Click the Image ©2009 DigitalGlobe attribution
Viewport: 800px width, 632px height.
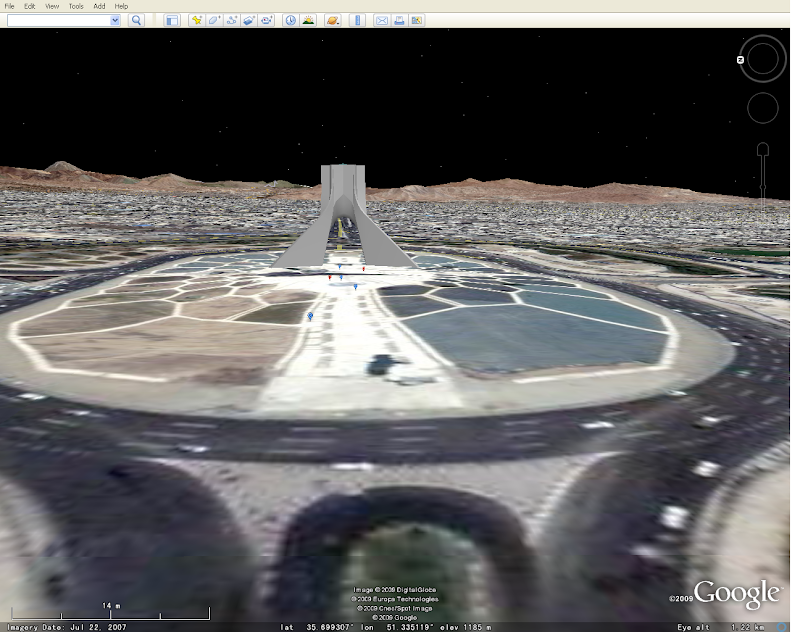coord(394,590)
